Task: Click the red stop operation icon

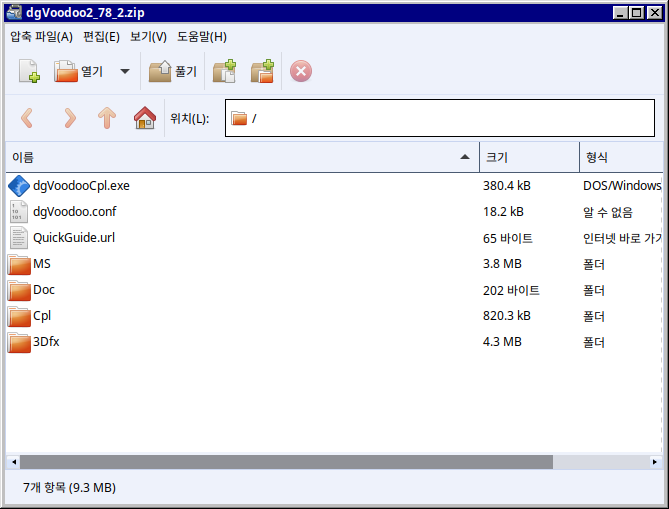Action: coord(301,71)
